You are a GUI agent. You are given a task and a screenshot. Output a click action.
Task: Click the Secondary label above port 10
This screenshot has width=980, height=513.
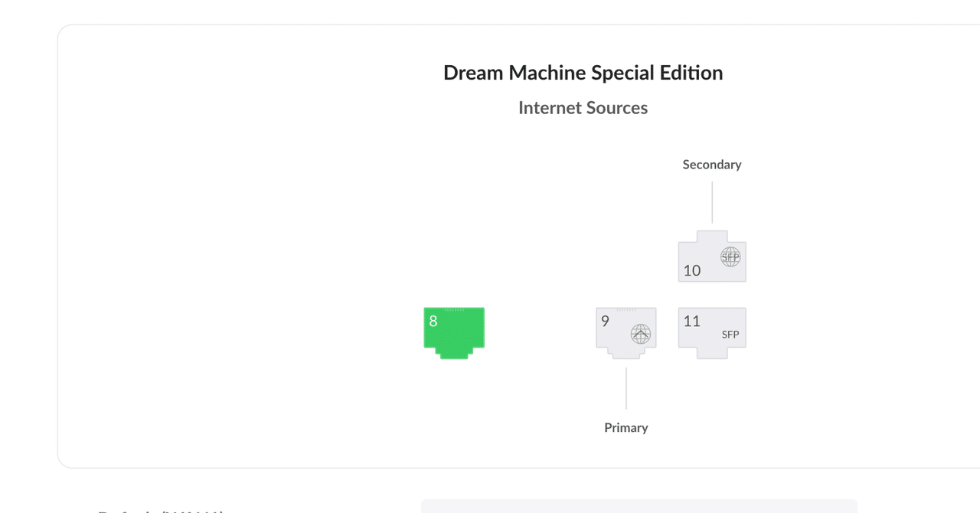tap(711, 164)
